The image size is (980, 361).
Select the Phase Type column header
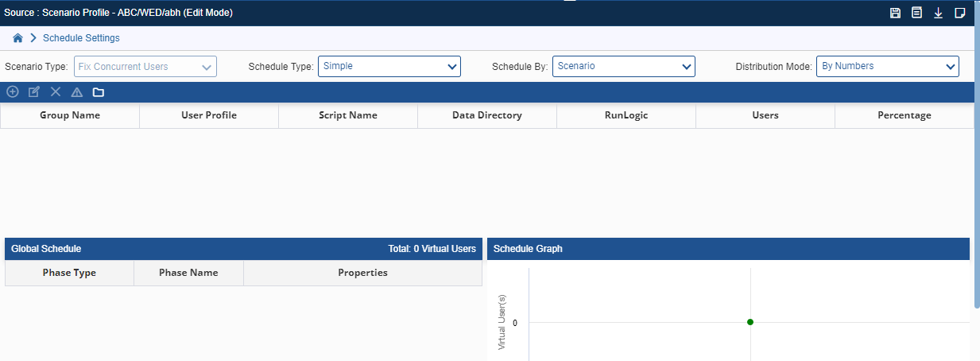(69, 273)
